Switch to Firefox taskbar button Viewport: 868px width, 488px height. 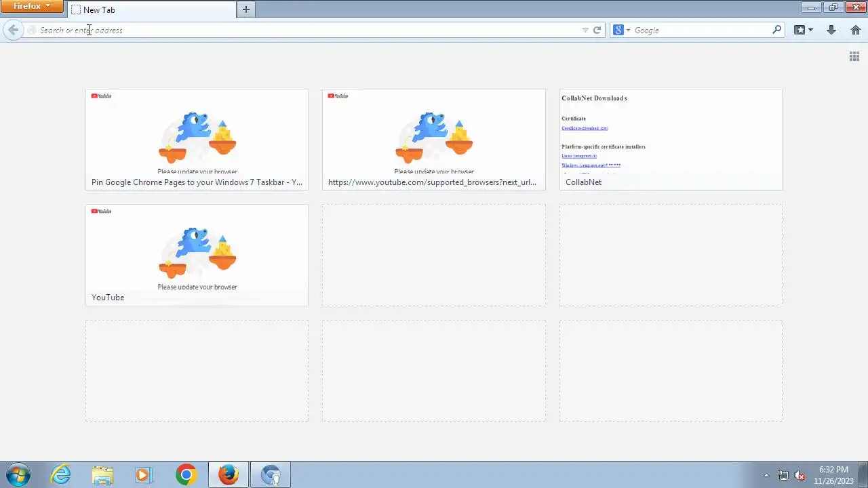228,474
